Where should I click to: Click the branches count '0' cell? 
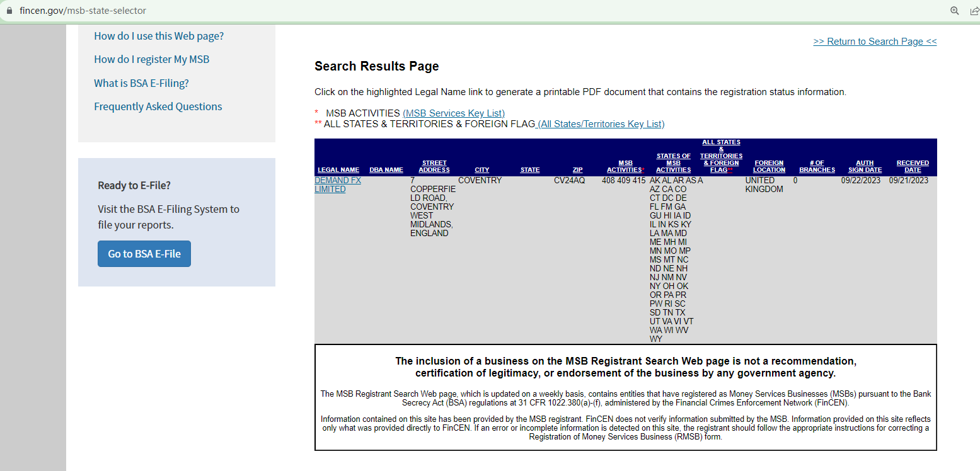(x=795, y=181)
